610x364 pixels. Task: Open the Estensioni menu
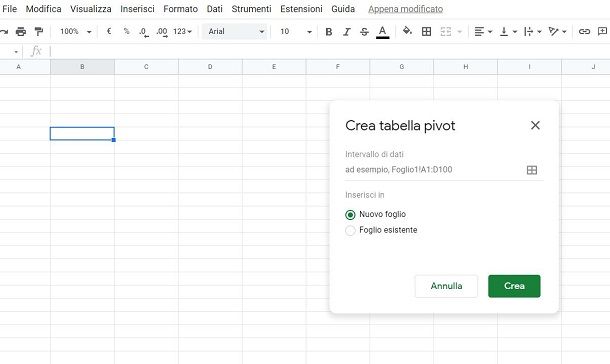[x=301, y=9]
